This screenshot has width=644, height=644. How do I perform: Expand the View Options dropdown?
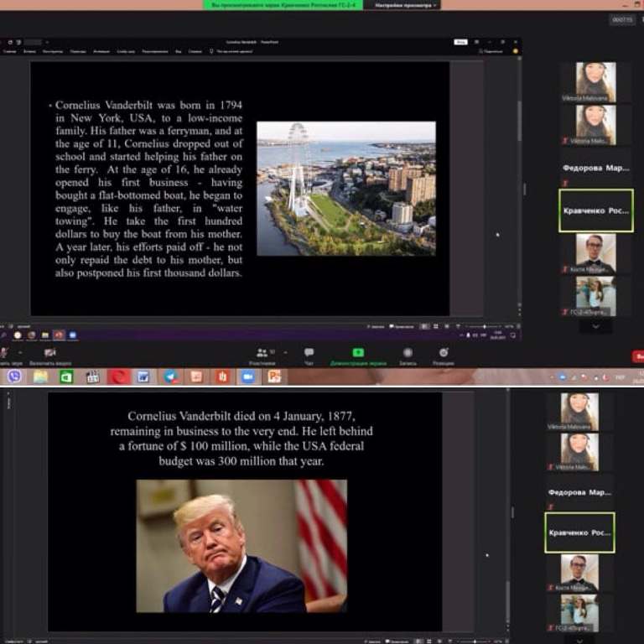[x=406, y=5]
